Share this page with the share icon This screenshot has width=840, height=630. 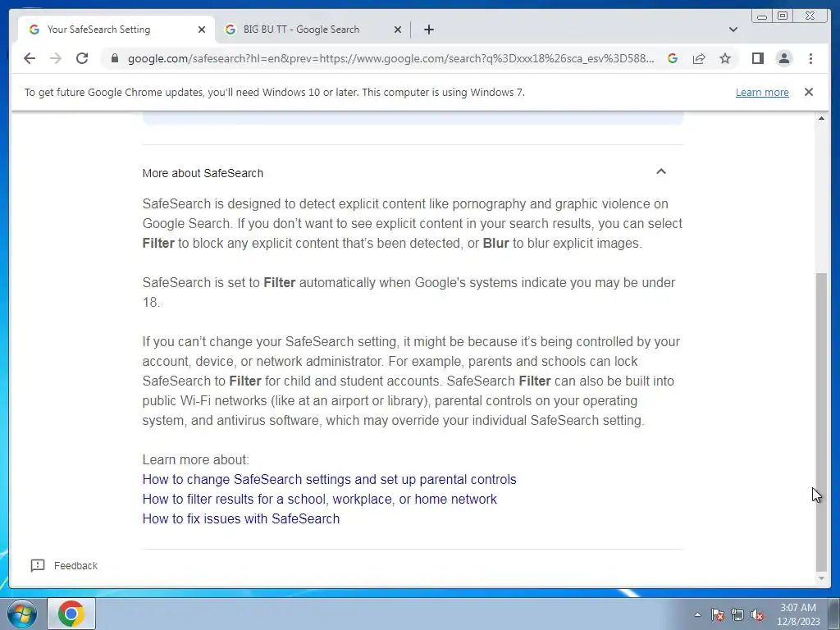[699, 58]
